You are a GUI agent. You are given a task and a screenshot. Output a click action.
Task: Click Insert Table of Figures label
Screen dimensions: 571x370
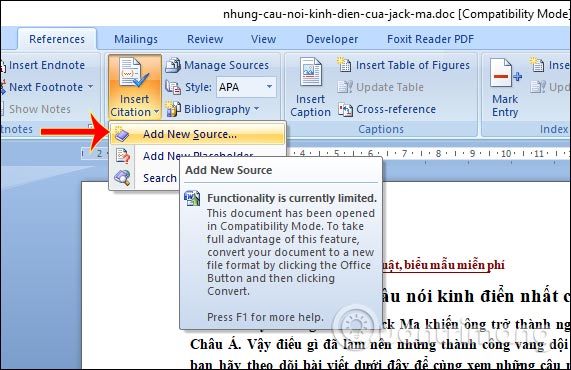point(413,65)
